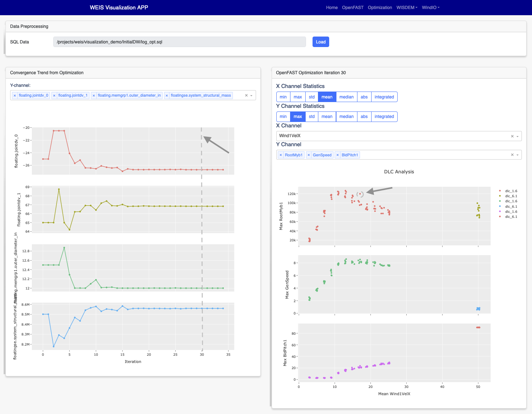
Task: Remove floating.jointdv_0 tag from Y-channel
Action: click(15, 96)
